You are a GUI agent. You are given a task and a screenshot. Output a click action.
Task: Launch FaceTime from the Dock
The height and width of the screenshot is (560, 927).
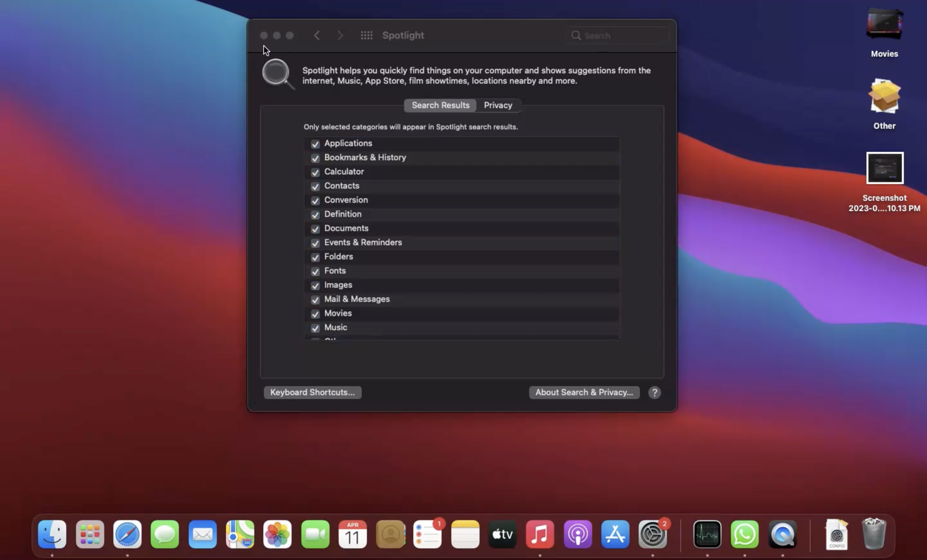[315, 534]
